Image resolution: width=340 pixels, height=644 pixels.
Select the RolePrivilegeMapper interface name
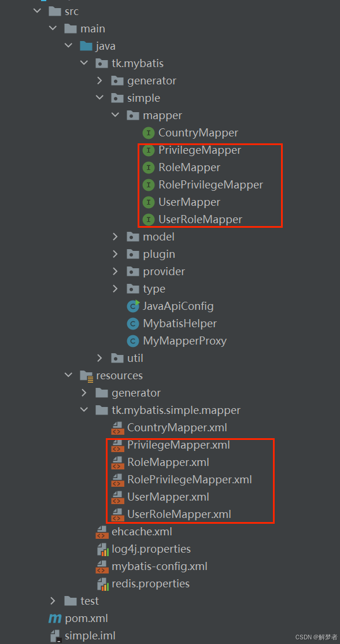tap(210, 185)
